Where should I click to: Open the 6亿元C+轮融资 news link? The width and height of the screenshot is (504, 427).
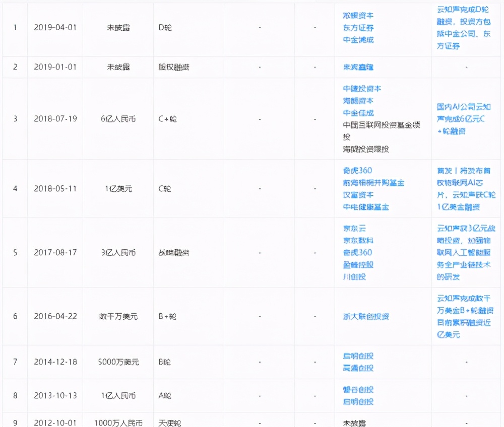tap(464, 119)
